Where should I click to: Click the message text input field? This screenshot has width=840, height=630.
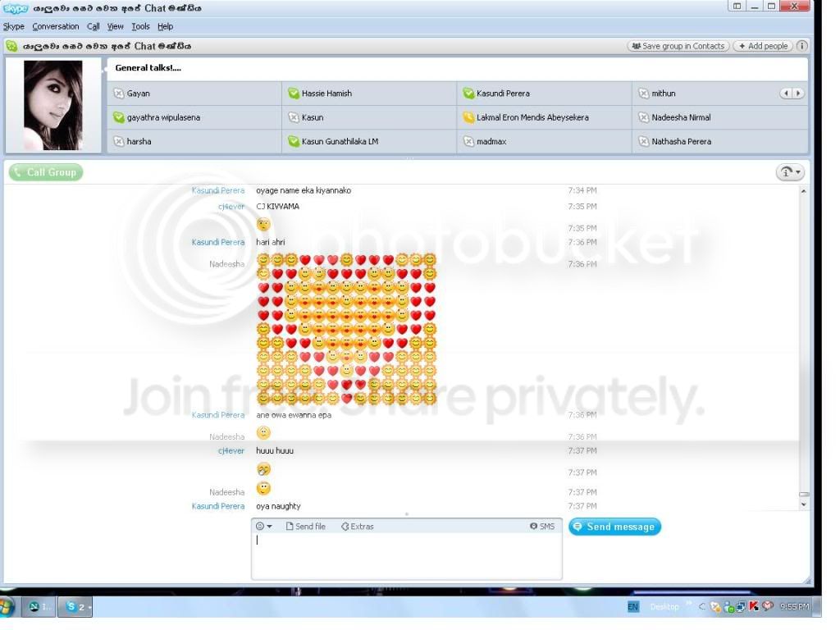[407, 556]
